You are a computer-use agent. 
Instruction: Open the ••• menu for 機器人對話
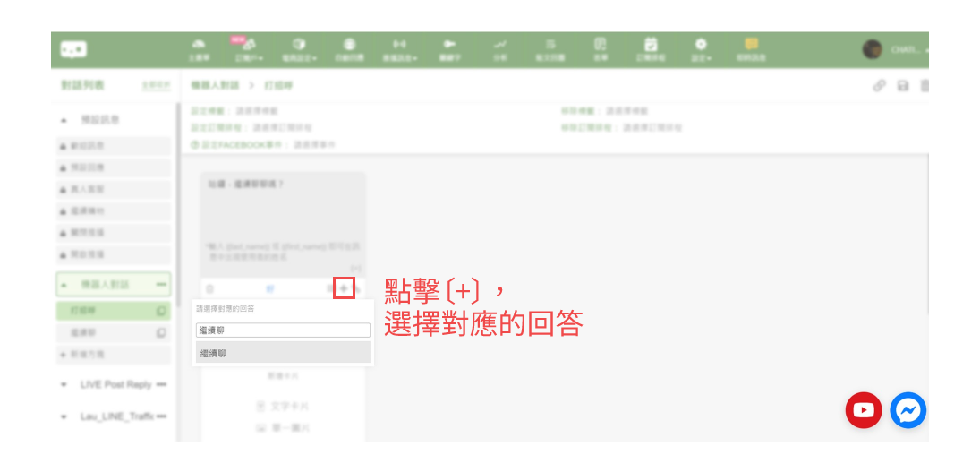162,285
